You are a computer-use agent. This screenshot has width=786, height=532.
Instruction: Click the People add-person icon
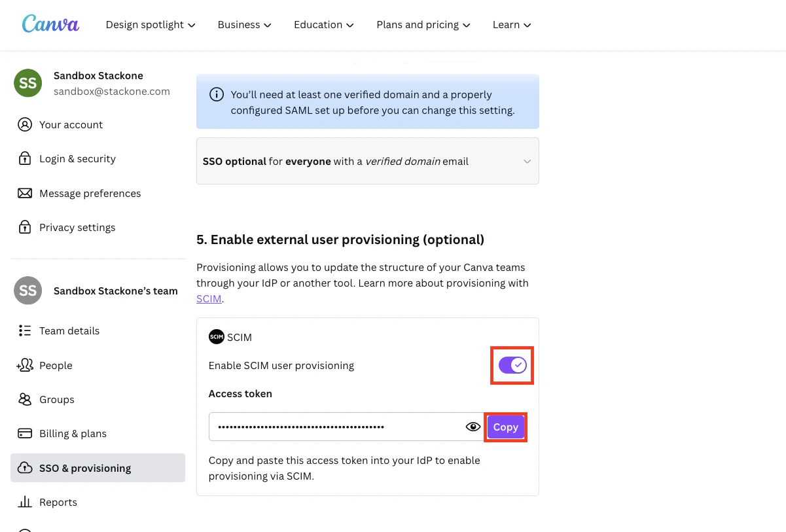tap(25, 365)
